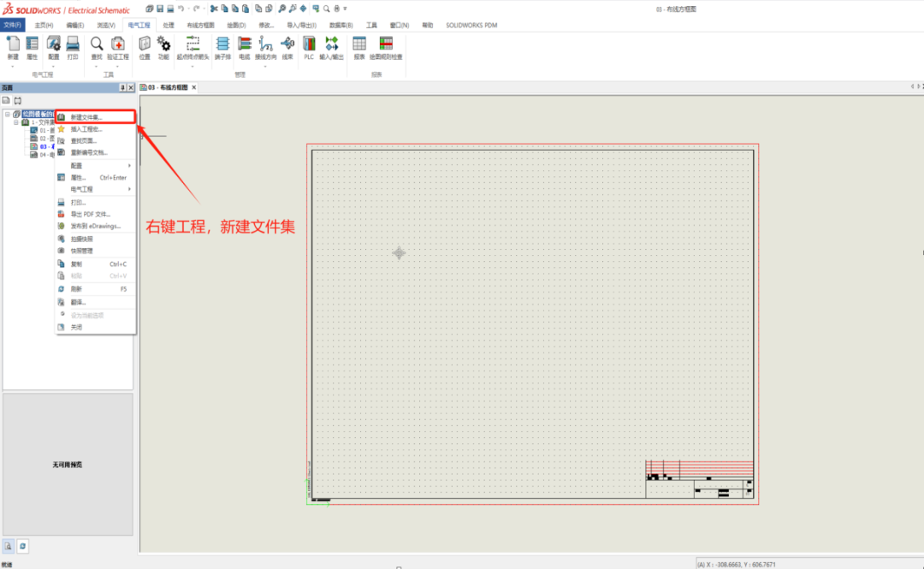This screenshot has height=569, width=924.
Task: Open the dropdown arrow under 新建
Action: [11, 64]
